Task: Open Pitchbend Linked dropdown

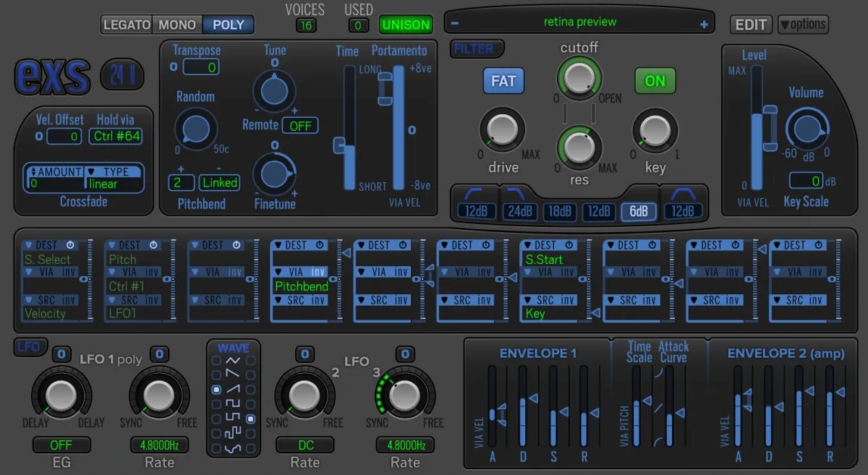Action: click(x=220, y=183)
